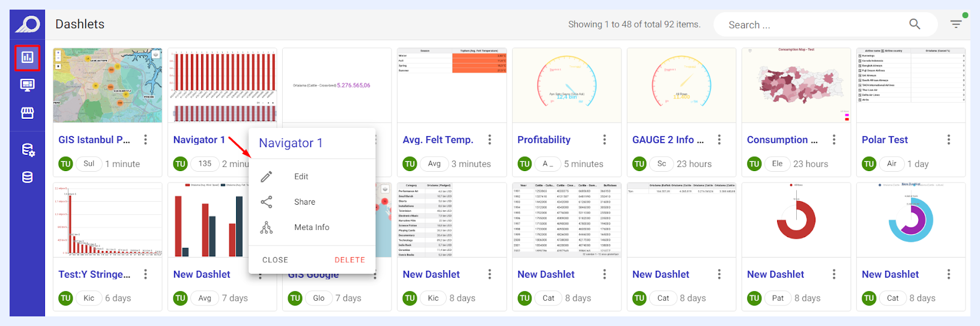Open the database icon in sidebar
Image resolution: width=980 pixels, height=326 pixels.
28,177
